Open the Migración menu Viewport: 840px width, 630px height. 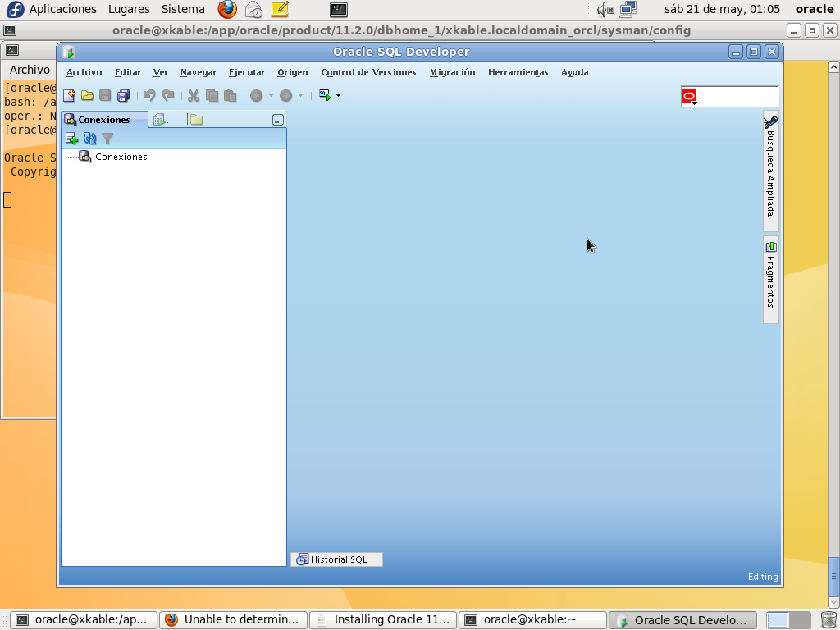tap(452, 72)
